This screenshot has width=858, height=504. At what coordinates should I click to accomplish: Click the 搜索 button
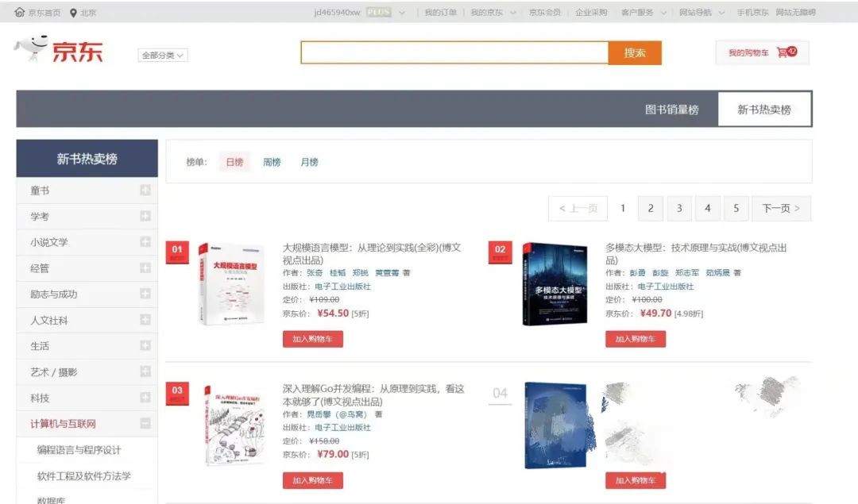pos(635,52)
